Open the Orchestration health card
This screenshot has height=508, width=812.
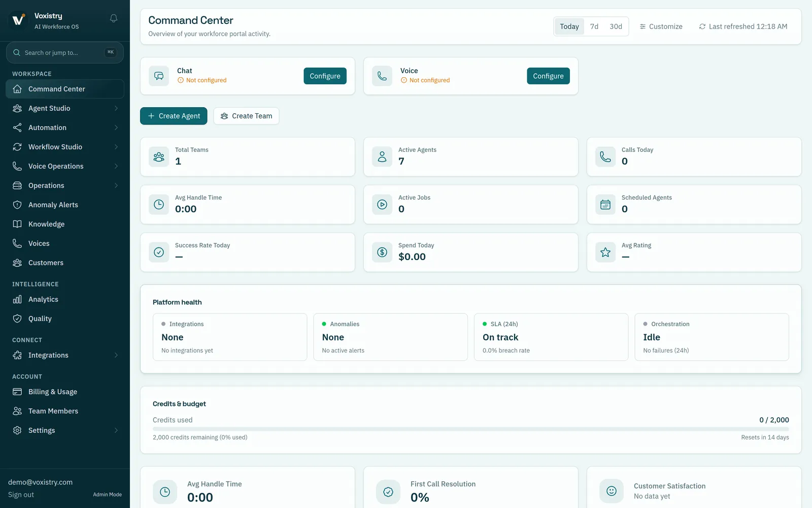(712, 337)
